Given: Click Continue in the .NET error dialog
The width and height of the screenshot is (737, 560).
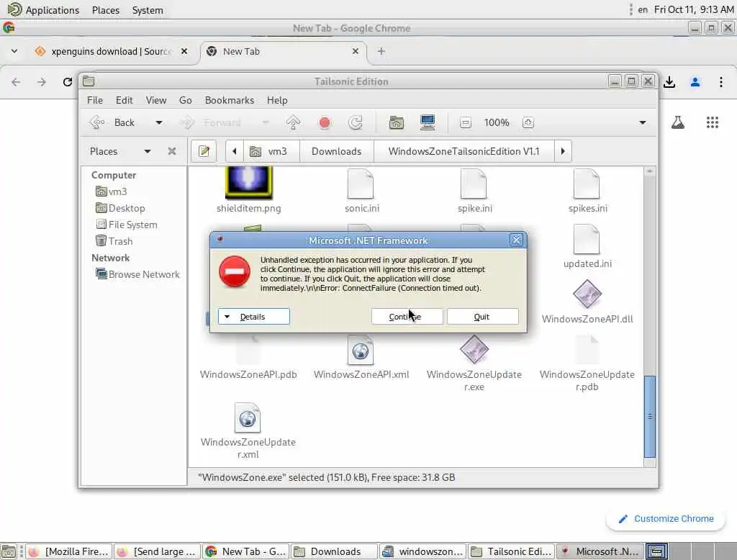Looking at the screenshot, I should tap(407, 317).
